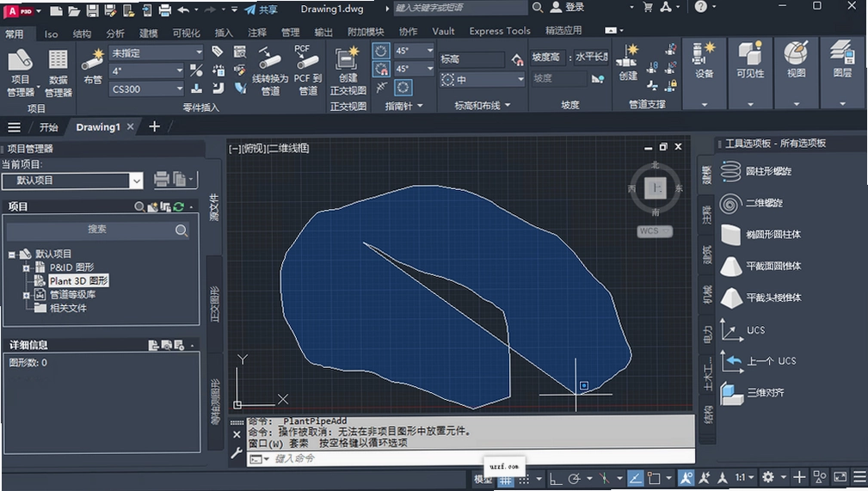Expand the P&ID drawings tree node
This screenshot has width=868, height=491.
26,268
